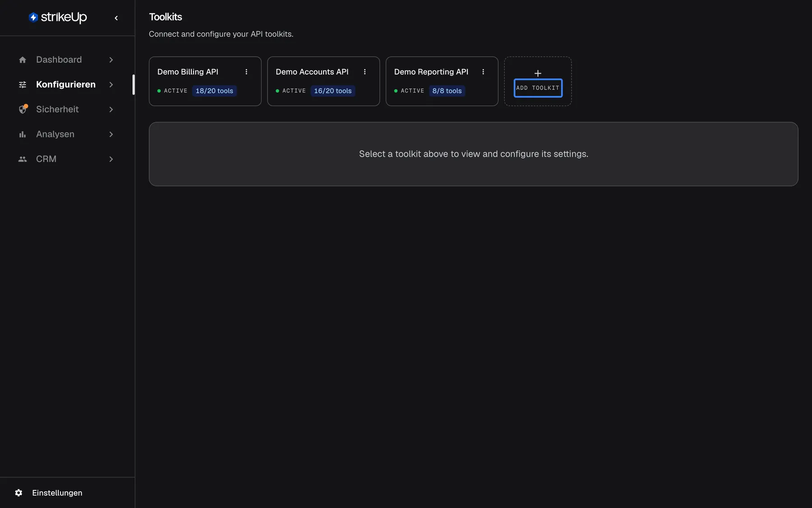Expand the CRM menu chevron
Screen dimensions: 812x508
[x=111, y=159]
